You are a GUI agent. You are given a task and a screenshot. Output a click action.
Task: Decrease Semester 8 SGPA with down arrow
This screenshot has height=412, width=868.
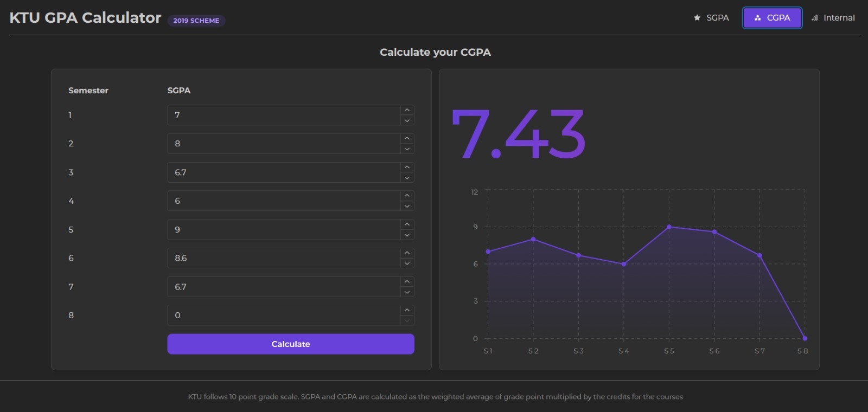(x=407, y=320)
